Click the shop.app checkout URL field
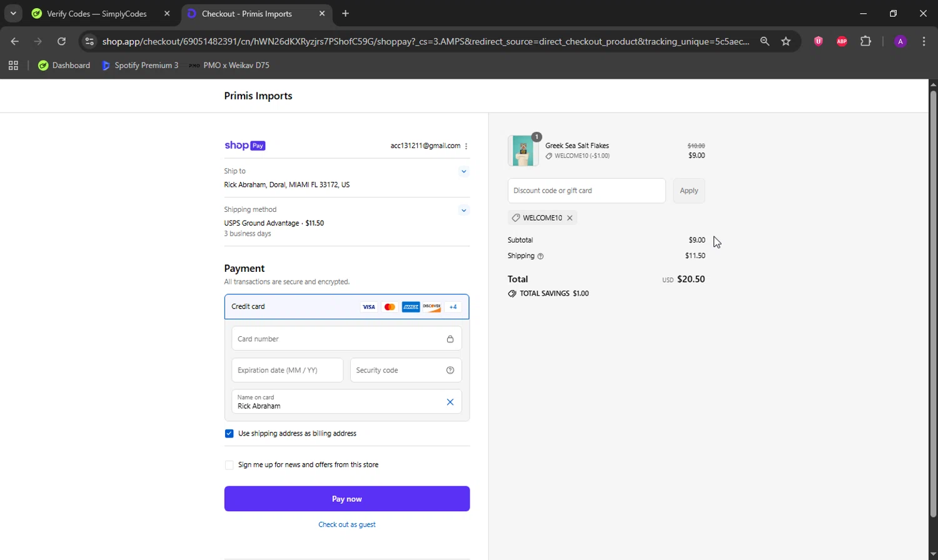This screenshot has height=560, width=938. coord(426,41)
